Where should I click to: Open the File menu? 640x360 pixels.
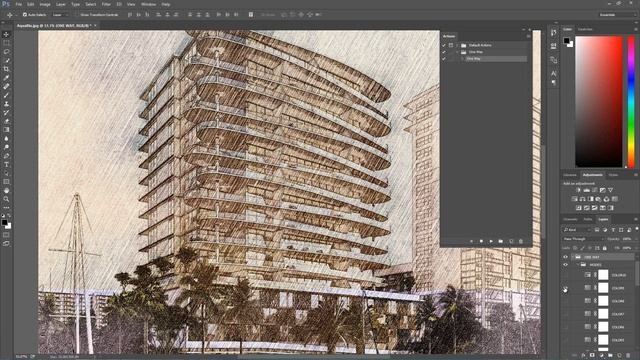(19, 4)
